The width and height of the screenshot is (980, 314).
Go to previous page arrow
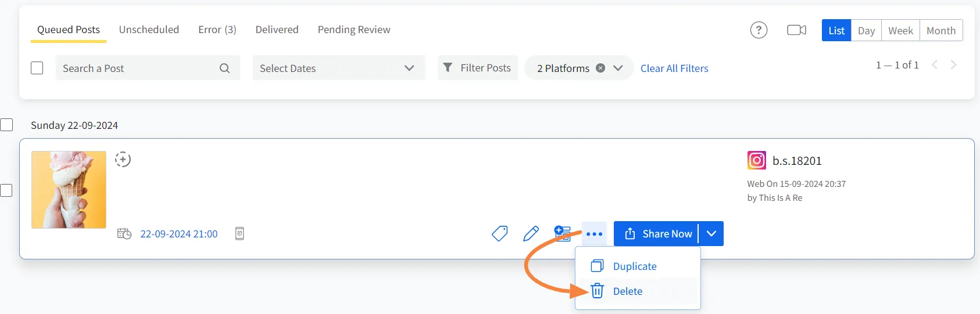coord(935,65)
